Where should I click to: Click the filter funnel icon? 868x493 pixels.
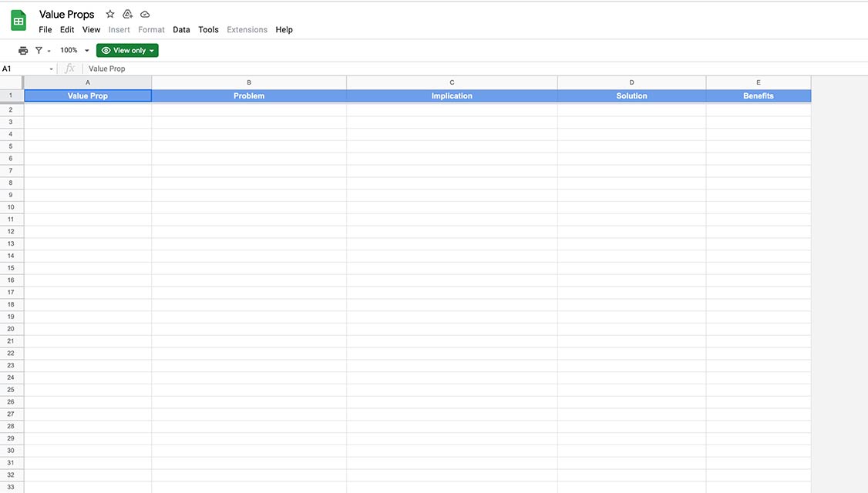39,50
